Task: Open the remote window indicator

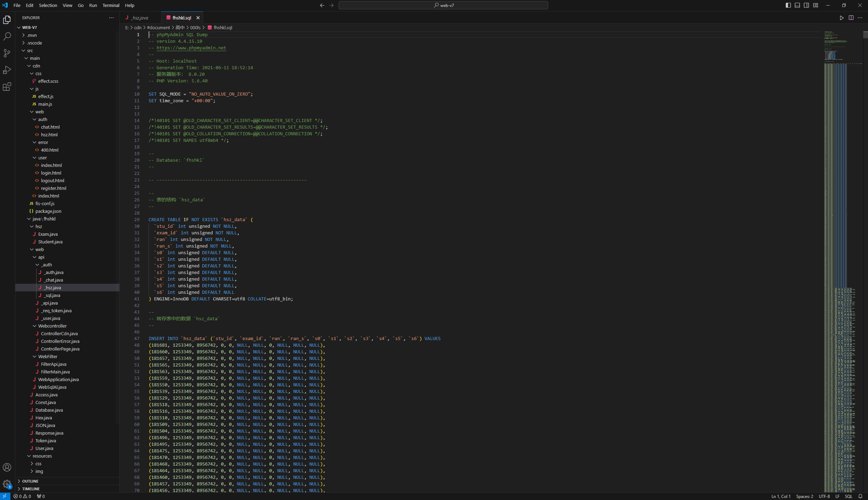Action: click(5, 496)
